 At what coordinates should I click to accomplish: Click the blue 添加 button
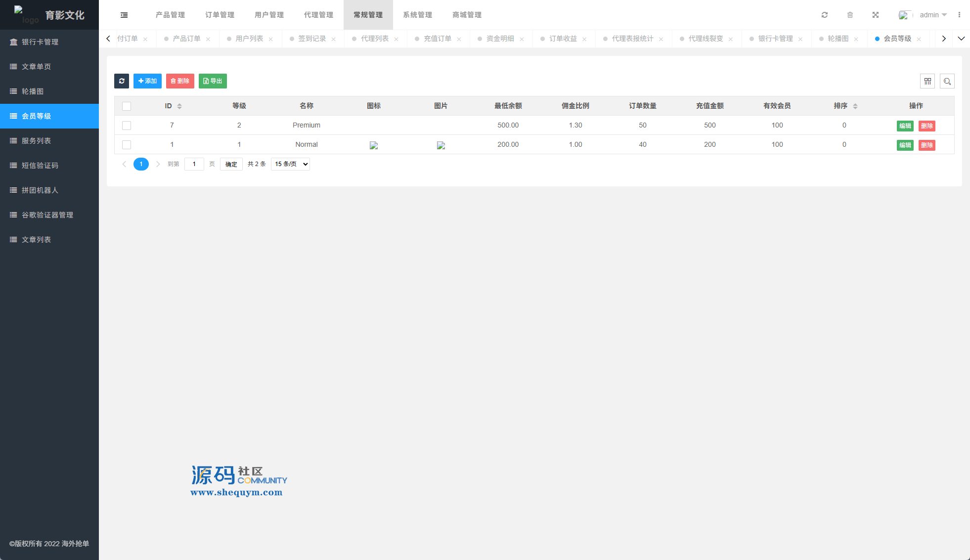pos(147,81)
